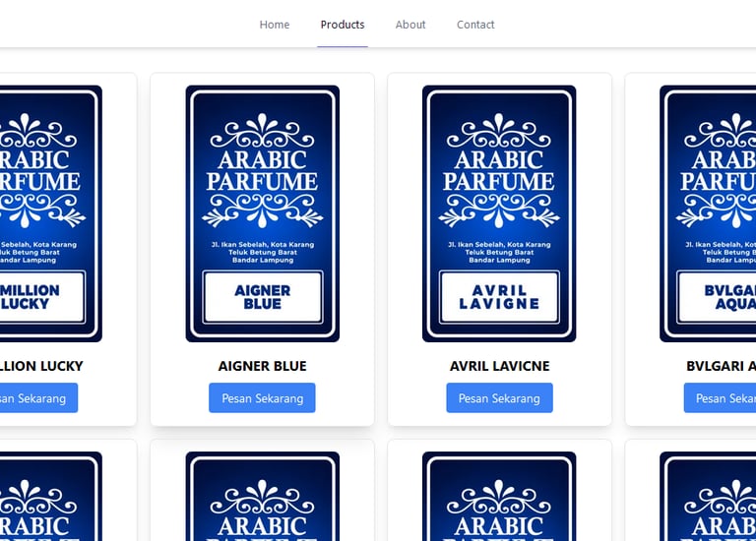View the Bvlgari Aqua label image
Viewport: 756px width, 541px height.
pos(708,213)
